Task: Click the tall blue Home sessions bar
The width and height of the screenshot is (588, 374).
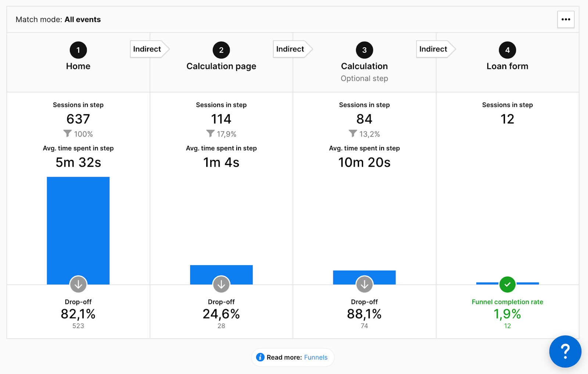Action: 78,224
